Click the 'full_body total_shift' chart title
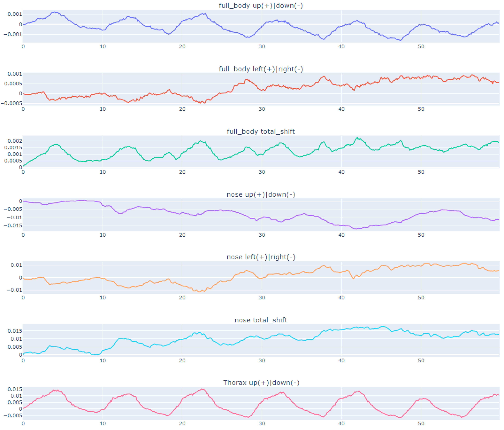 (261, 131)
